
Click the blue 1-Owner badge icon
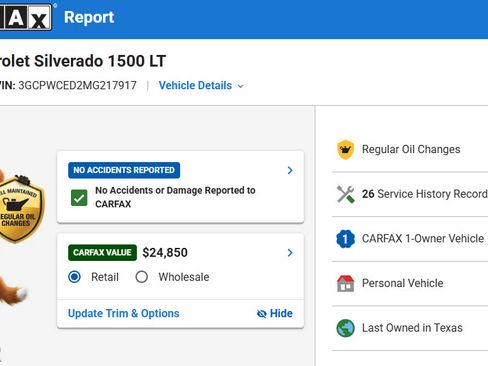[x=345, y=239]
